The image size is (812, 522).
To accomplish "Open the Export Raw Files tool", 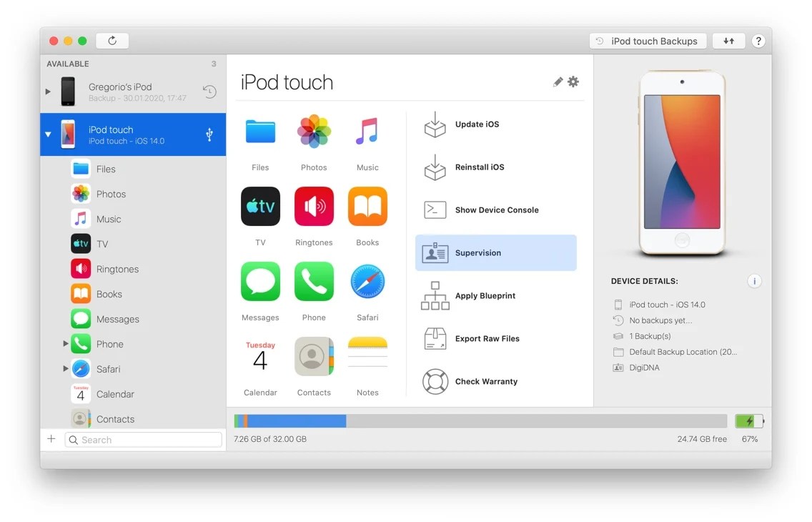I will [435, 338].
